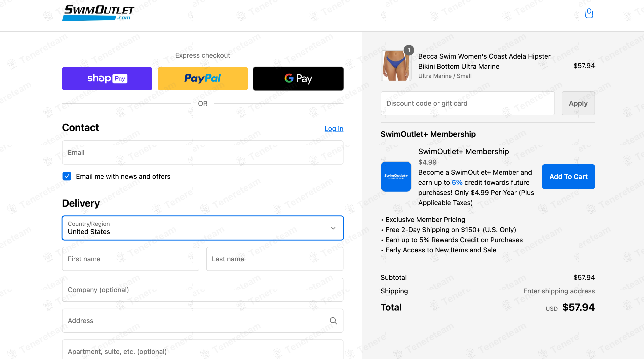Click the Exclusive Member Pricing bullet
The image size is (644, 359).
coord(425,220)
